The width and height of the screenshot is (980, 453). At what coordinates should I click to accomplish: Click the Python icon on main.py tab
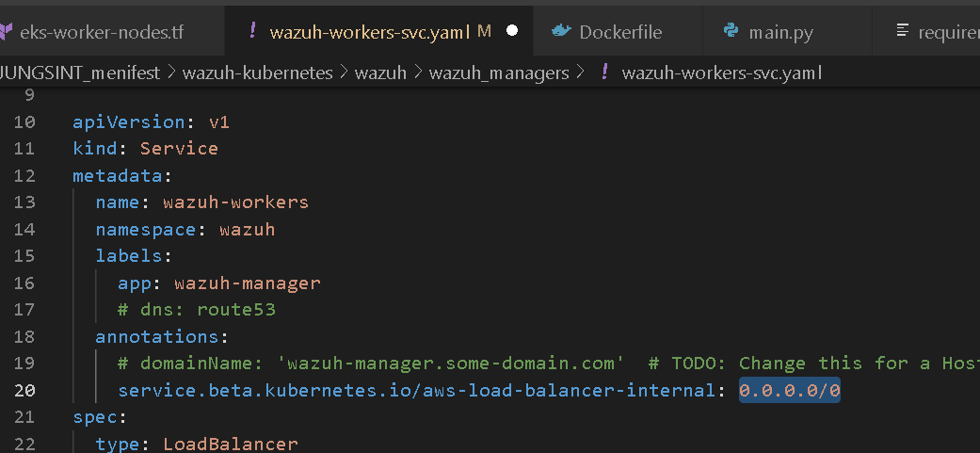click(730, 30)
